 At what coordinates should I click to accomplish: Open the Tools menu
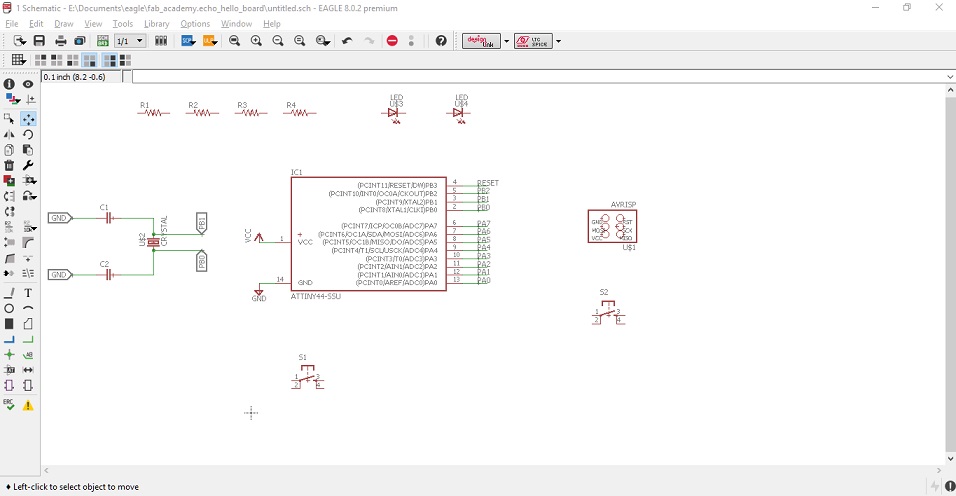[123, 24]
